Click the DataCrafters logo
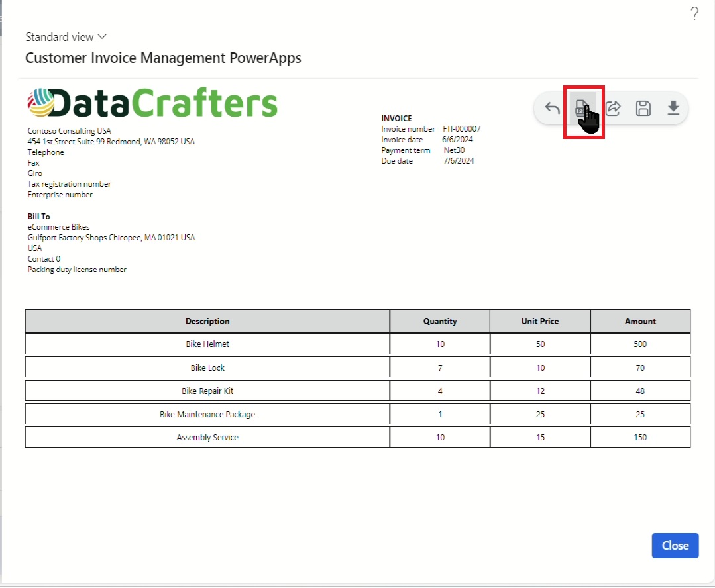Screen dimensions: 715x588 point(152,103)
